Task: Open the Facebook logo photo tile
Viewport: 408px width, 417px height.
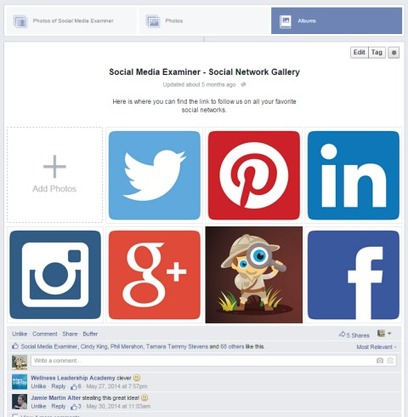Action: [x=353, y=275]
